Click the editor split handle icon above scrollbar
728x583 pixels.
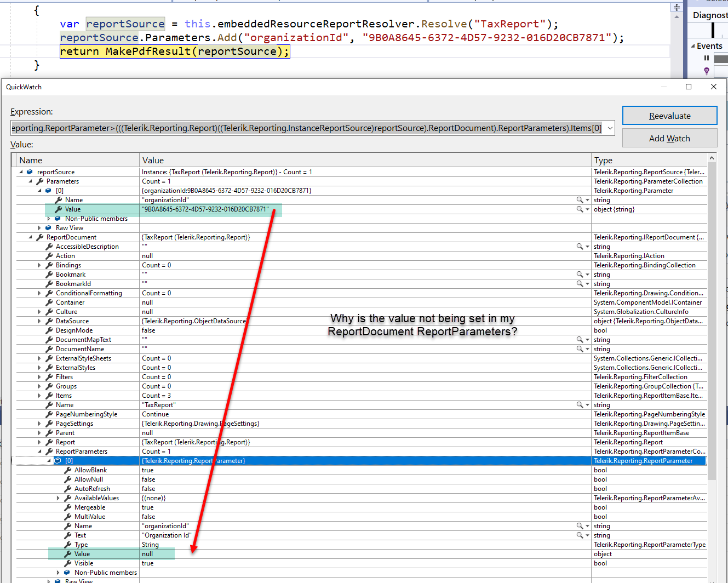pyautogui.click(x=677, y=8)
